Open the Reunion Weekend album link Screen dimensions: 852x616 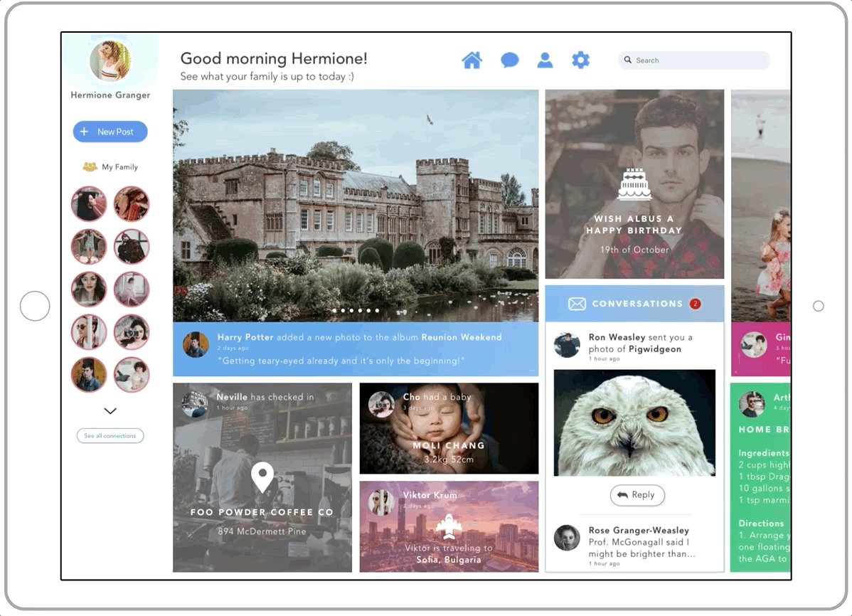pyautogui.click(x=461, y=337)
